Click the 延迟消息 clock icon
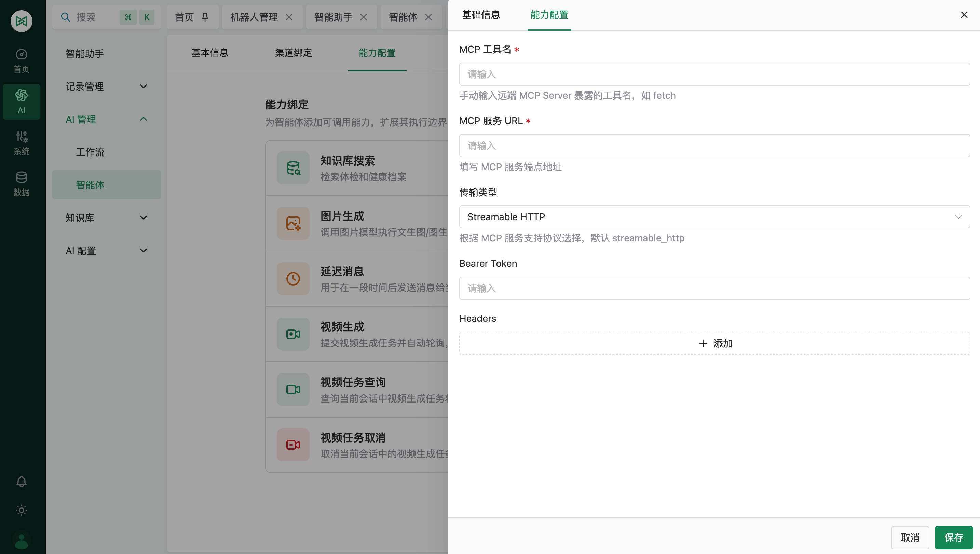Viewport: 980px width, 554px height. (x=292, y=278)
